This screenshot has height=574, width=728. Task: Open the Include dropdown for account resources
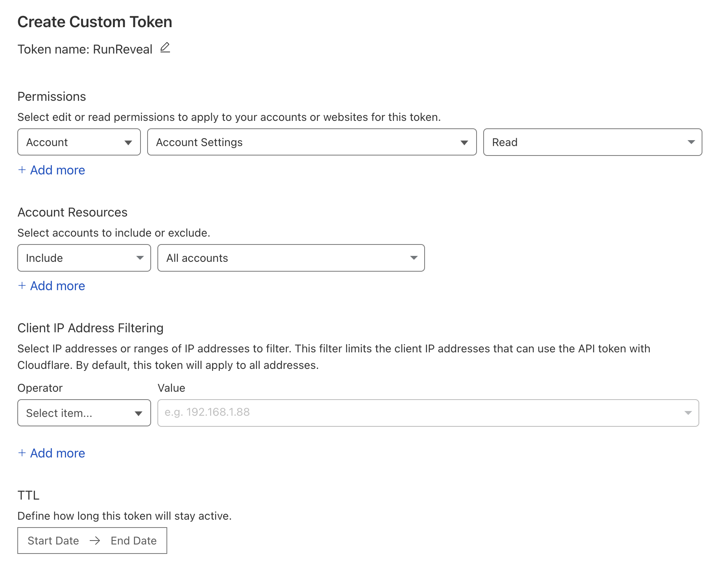click(84, 258)
